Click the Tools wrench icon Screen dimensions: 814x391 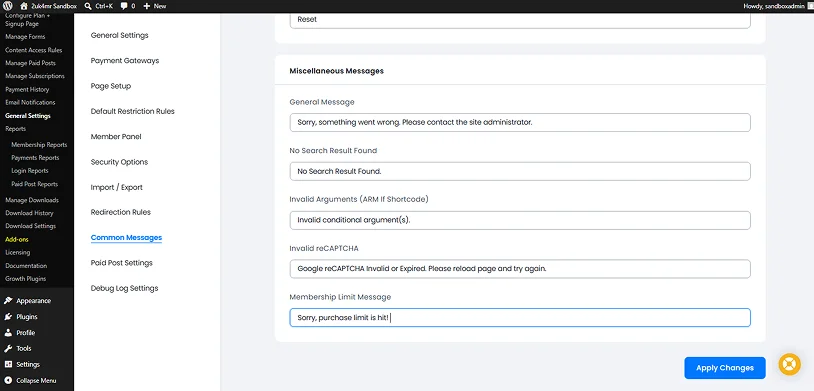[8, 348]
